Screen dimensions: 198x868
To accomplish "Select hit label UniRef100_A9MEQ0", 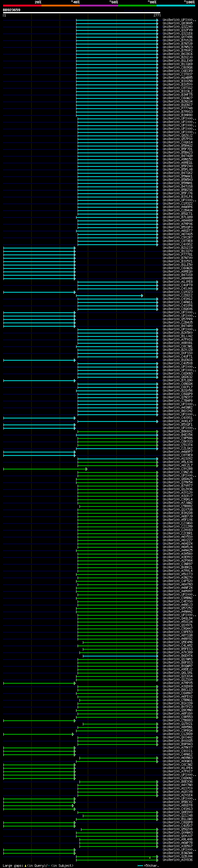I will pos(178,272).
